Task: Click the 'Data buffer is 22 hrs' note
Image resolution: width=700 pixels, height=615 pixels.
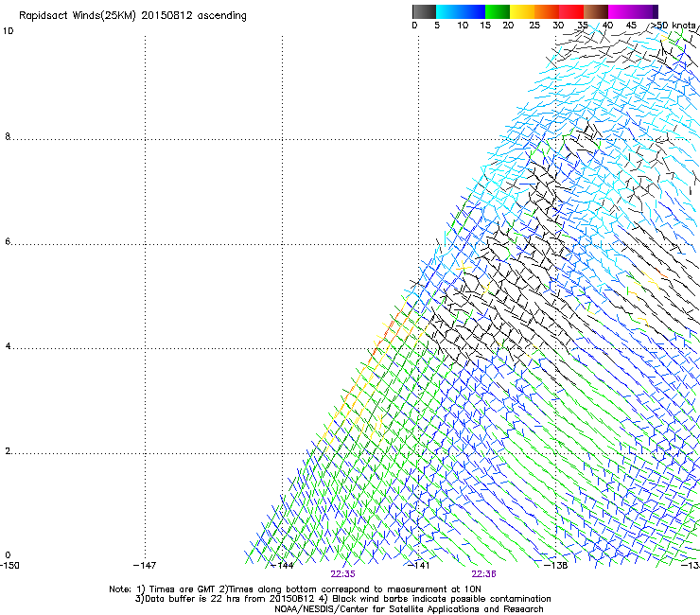Action: coord(342,599)
